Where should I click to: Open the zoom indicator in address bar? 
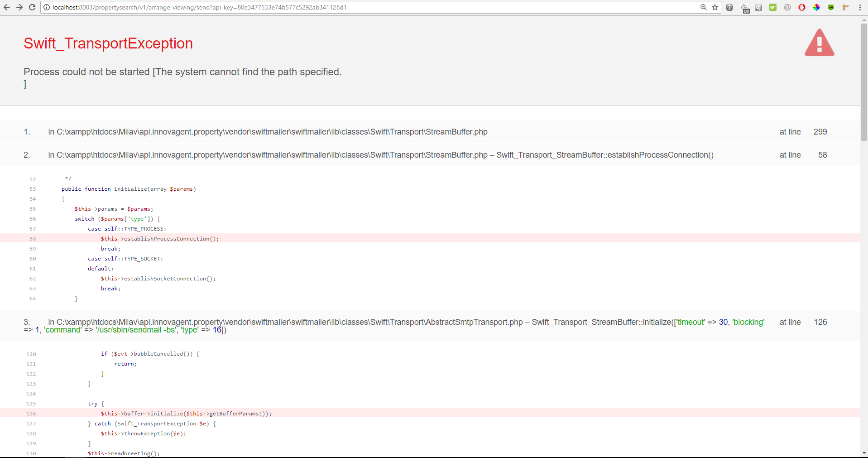click(704, 7)
